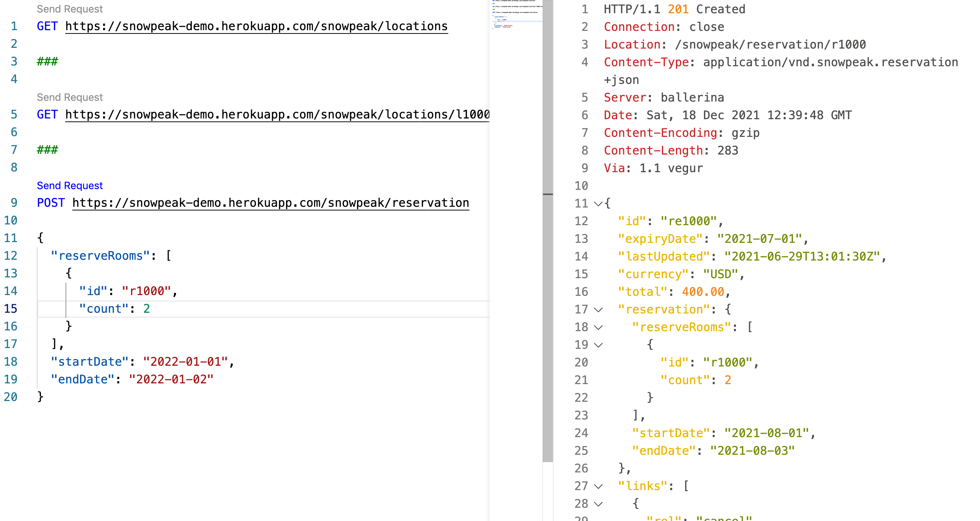The width and height of the screenshot is (980, 521).
Task: Click "Send Request" above the GET locations request
Action: (x=69, y=9)
